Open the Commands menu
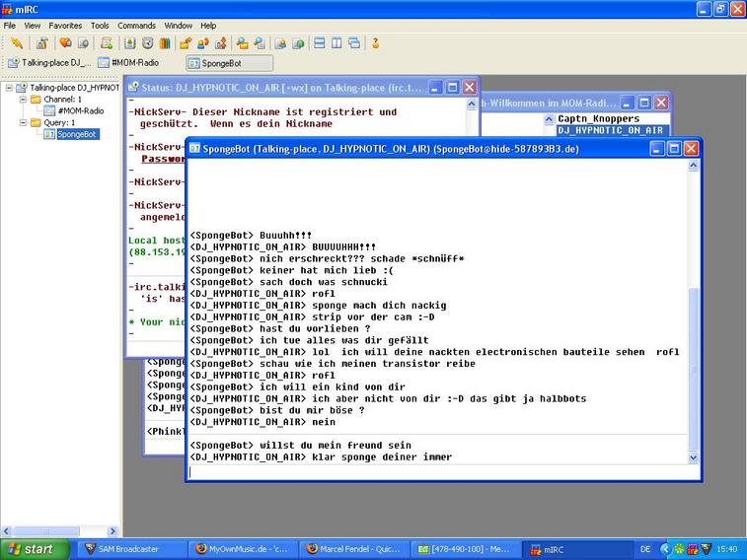Image resolution: width=747 pixels, height=560 pixels. [x=136, y=26]
